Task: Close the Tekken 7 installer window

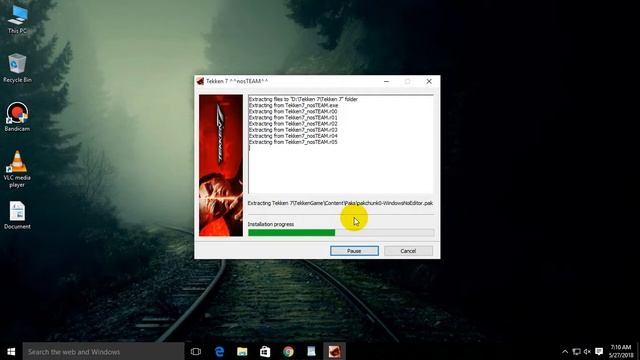Action: (x=429, y=81)
